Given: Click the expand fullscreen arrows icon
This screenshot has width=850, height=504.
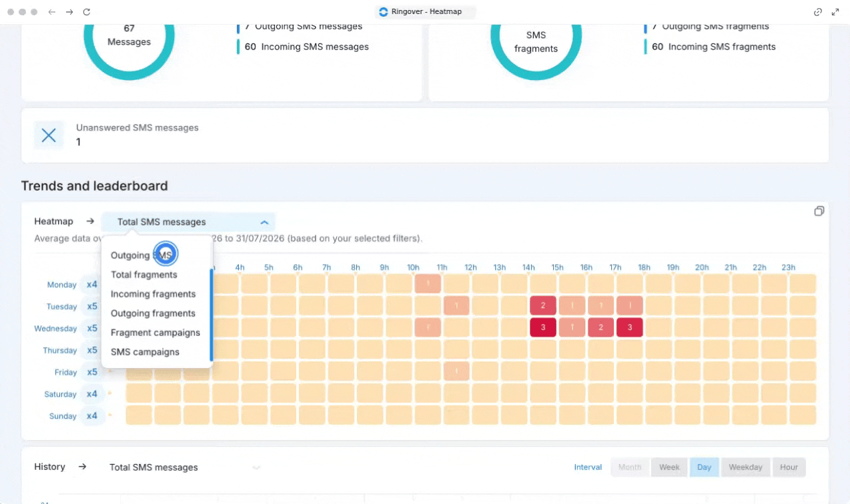Looking at the screenshot, I should coord(835,12).
